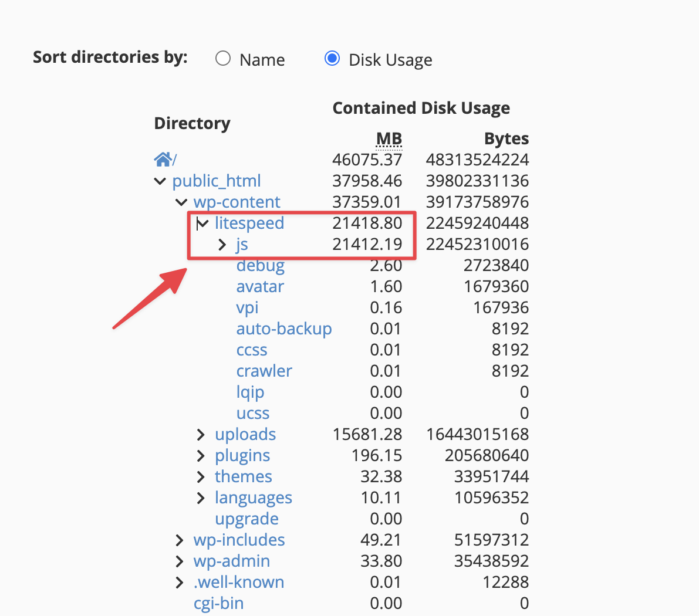Screen dimensions: 699x616
Task: Collapse the wp-content folder
Action: [x=181, y=202]
